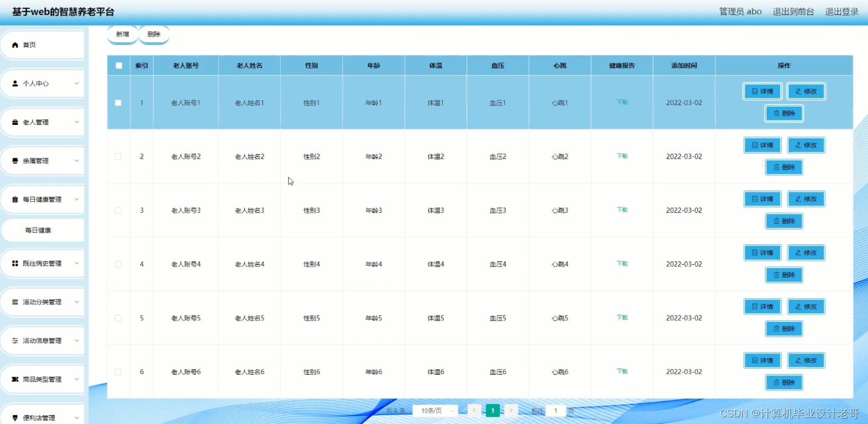868x424 pixels.
Task: Toggle checkbox for row 1
Action: pyautogui.click(x=118, y=103)
